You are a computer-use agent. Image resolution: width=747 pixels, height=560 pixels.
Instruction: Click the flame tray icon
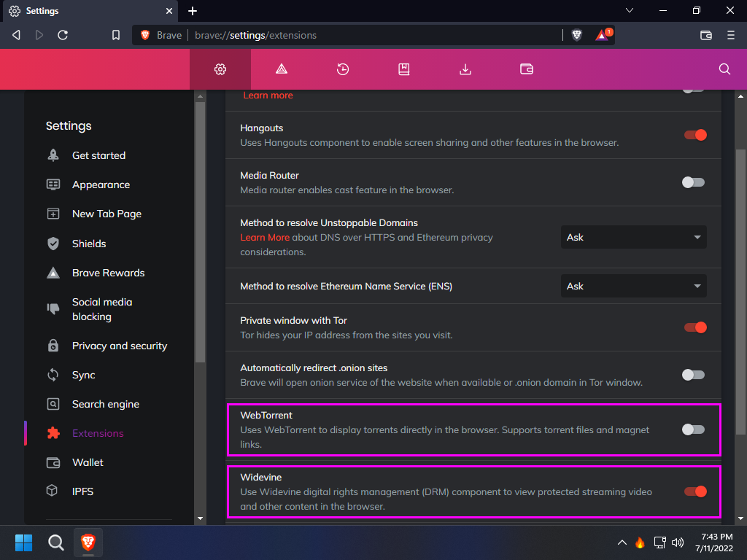click(x=640, y=542)
